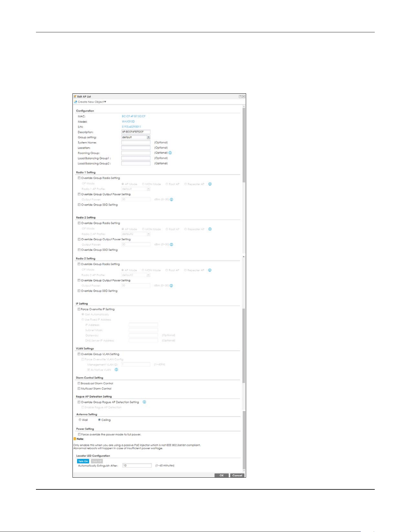
Task: Click the Turn Off locator LED button
Action: 97,461
